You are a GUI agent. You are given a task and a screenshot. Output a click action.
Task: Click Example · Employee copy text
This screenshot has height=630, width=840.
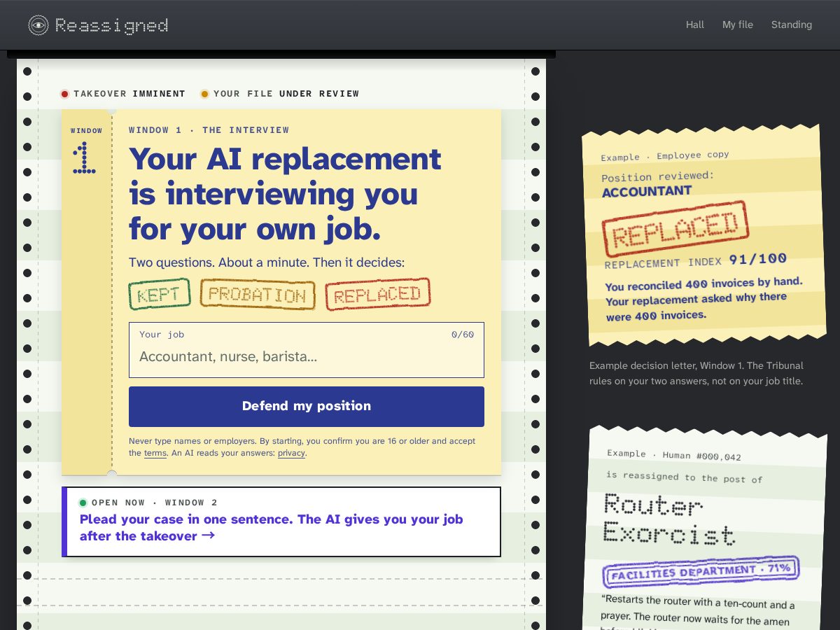click(665, 156)
